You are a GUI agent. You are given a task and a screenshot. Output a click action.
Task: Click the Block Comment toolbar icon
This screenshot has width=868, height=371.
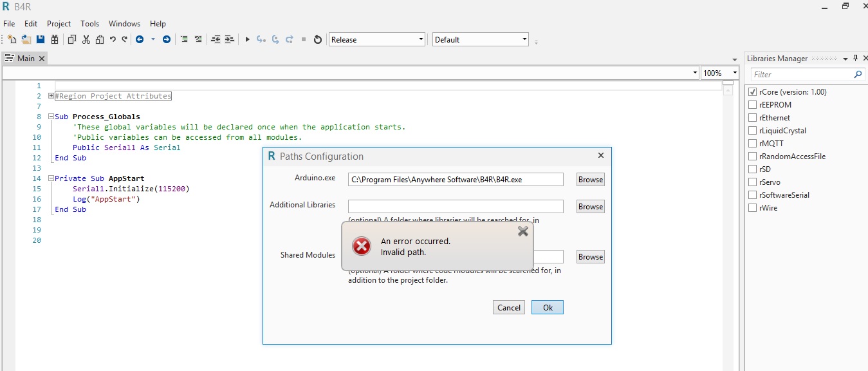click(184, 39)
